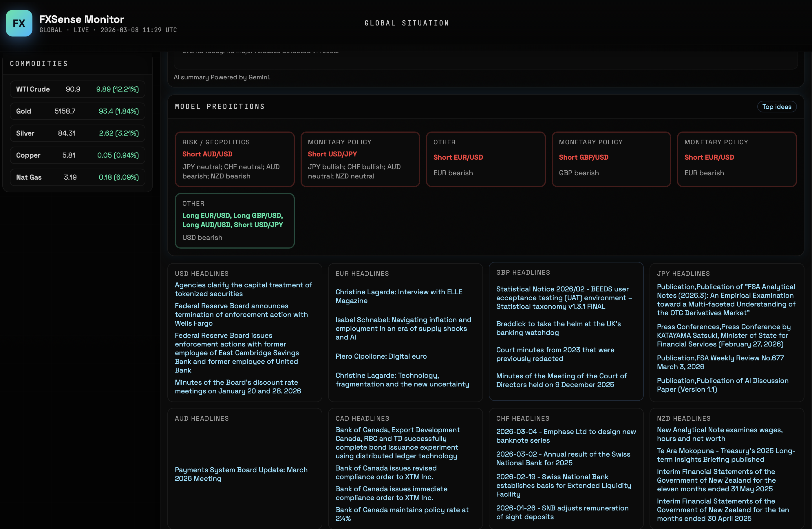Viewport: 812px width, 529px height.
Task: Open Bank of Canada policy rate headline
Action: 402,514
